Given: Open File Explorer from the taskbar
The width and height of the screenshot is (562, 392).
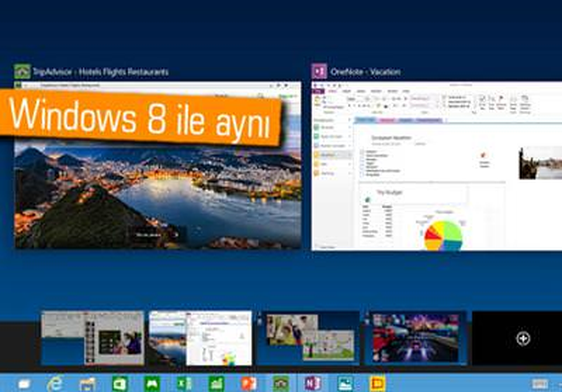Looking at the screenshot, I should (88, 384).
